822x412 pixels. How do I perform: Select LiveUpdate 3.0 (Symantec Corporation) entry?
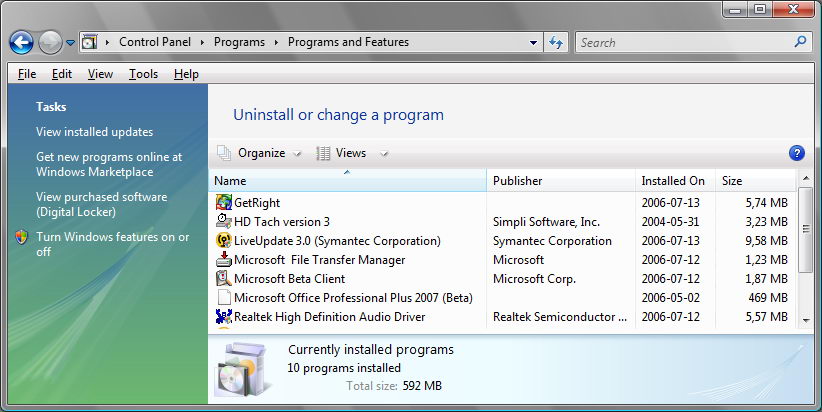coord(337,241)
